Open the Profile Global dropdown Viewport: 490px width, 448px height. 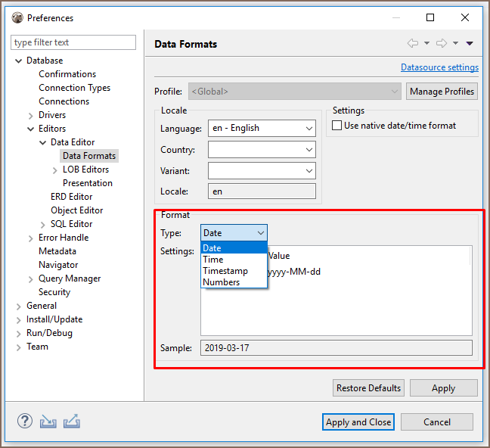point(295,92)
